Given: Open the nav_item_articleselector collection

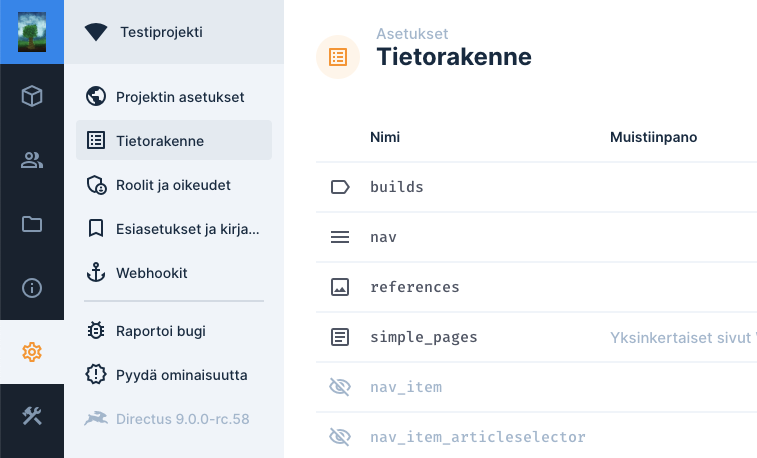Looking at the screenshot, I should 536,436.
